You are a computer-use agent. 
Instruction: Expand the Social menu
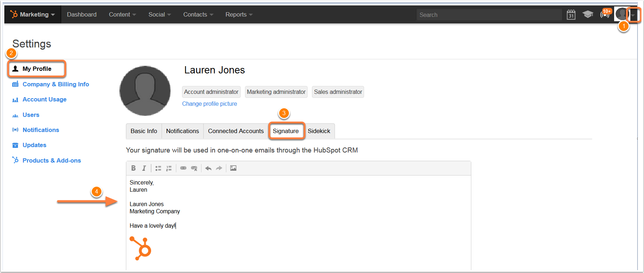tap(159, 14)
